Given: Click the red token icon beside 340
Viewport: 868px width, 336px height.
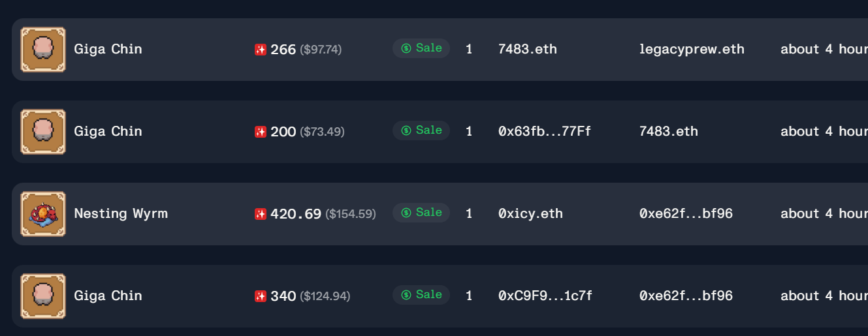Looking at the screenshot, I should tap(261, 296).
